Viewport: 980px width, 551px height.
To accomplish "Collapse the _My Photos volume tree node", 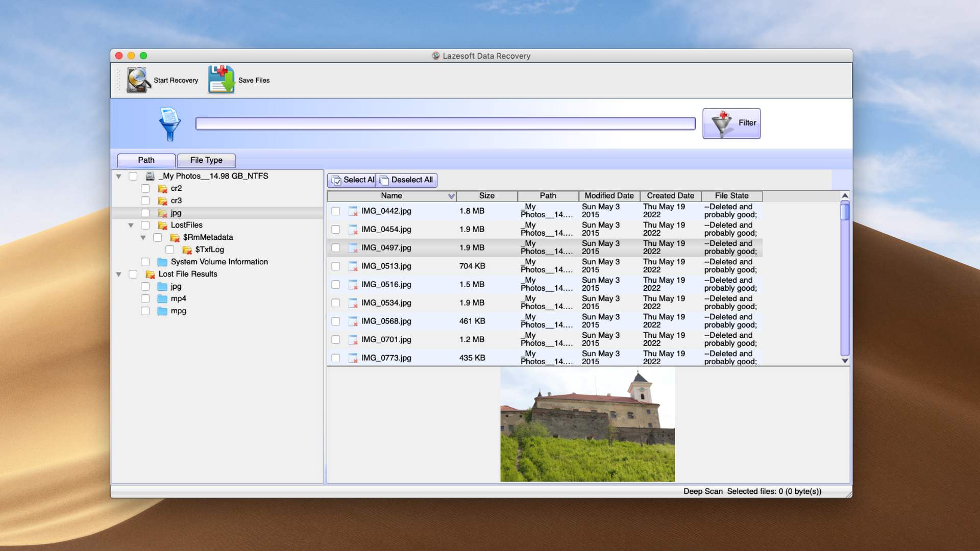I will 118,177.
